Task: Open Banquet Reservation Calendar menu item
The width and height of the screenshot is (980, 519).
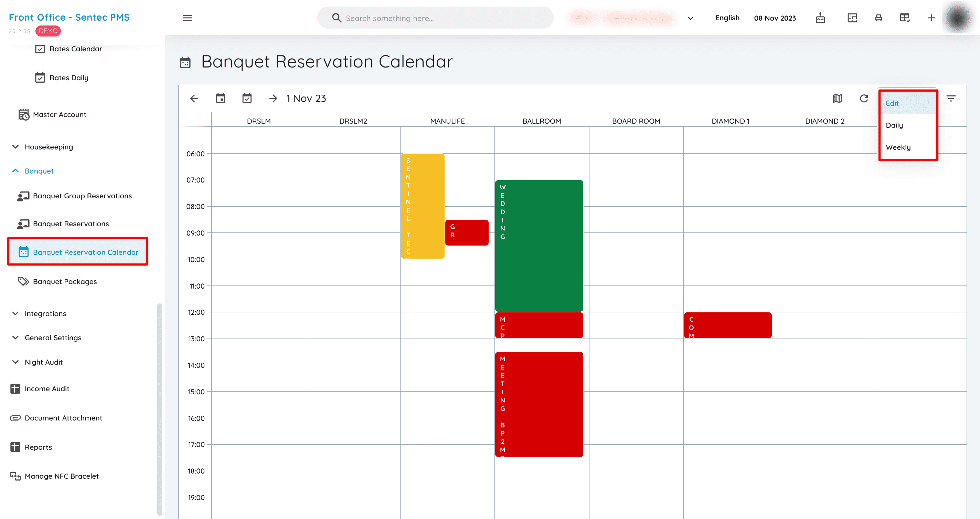Action: tap(78, 252)
